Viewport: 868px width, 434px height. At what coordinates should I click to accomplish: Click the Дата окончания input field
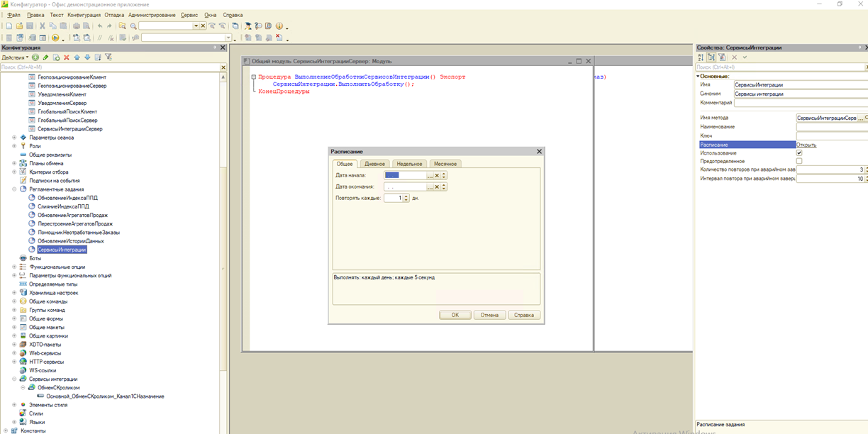(x=405, y=187)
